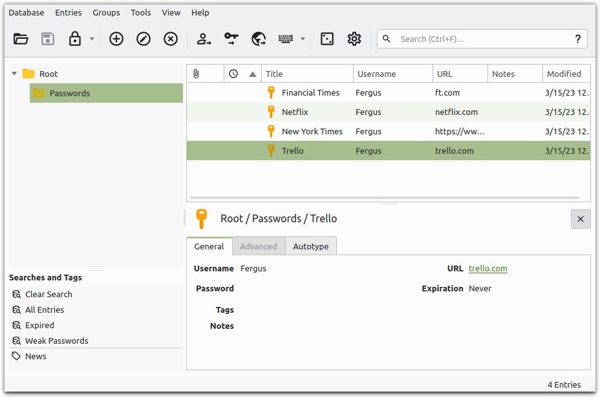Open database folder icon in toolbar
Image resolution: width=600 pixels, height=398 pixels.
coord(21,39)
